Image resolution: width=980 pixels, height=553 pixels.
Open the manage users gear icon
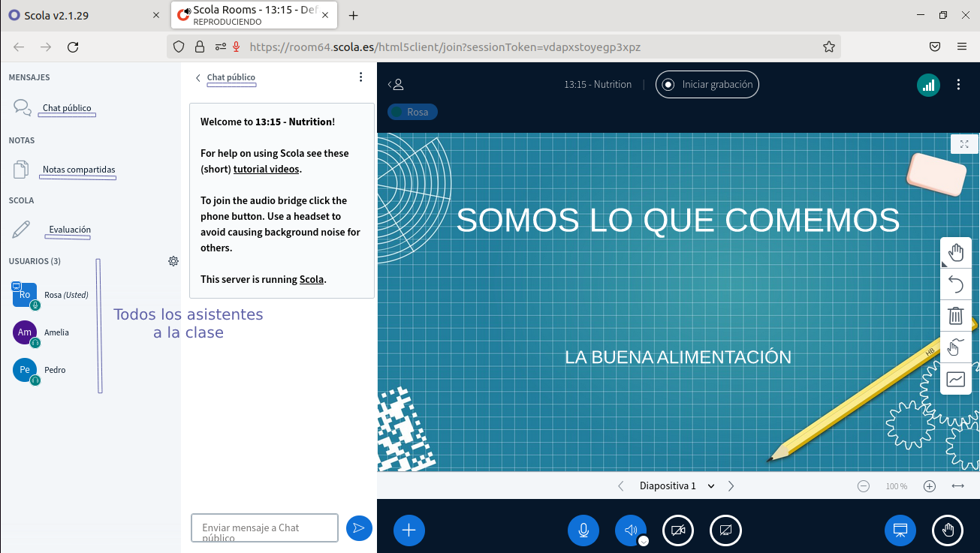pos(173,261)
